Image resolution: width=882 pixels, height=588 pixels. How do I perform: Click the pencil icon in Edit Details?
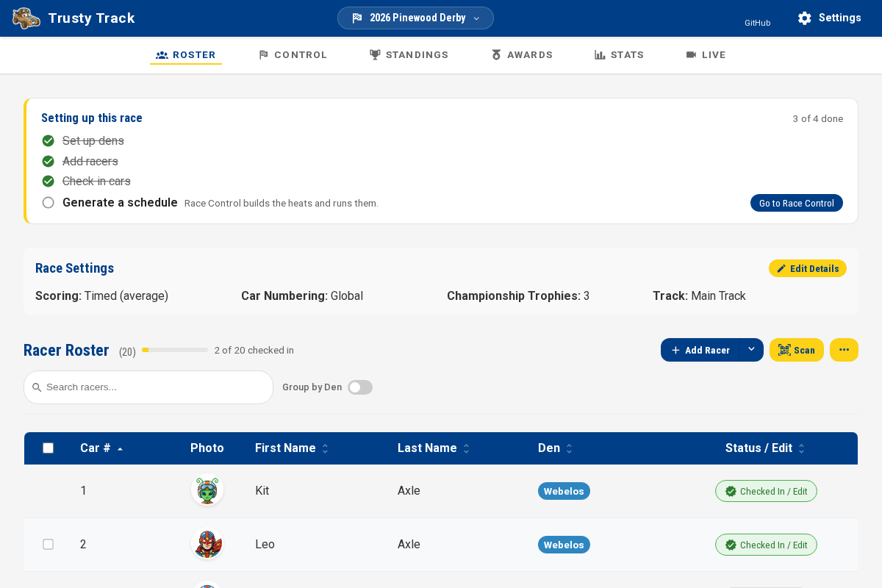(781, 269)
